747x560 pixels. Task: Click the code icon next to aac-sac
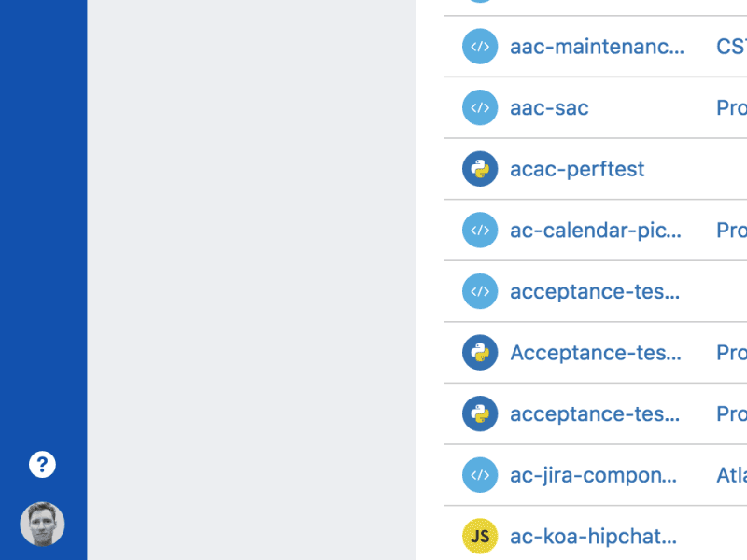(479, 107)
